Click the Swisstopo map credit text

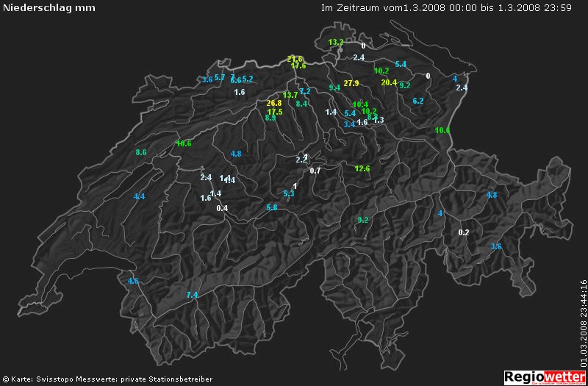(107, 379)
